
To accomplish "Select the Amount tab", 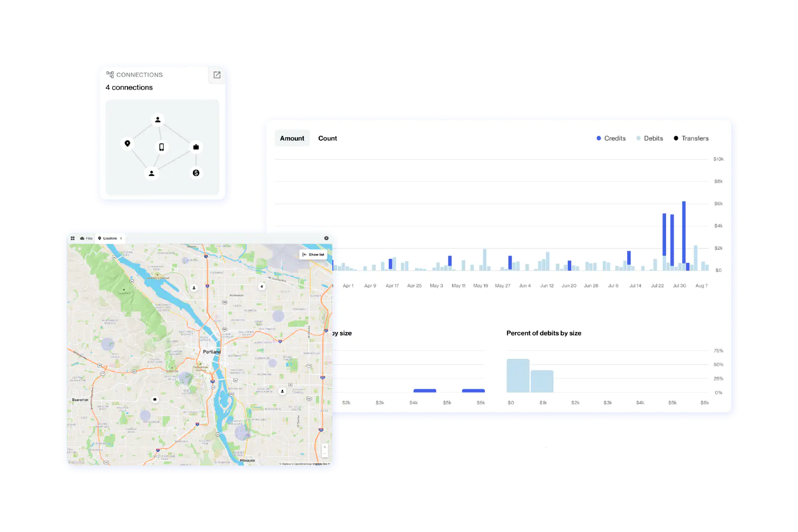I will click(292, 139).
